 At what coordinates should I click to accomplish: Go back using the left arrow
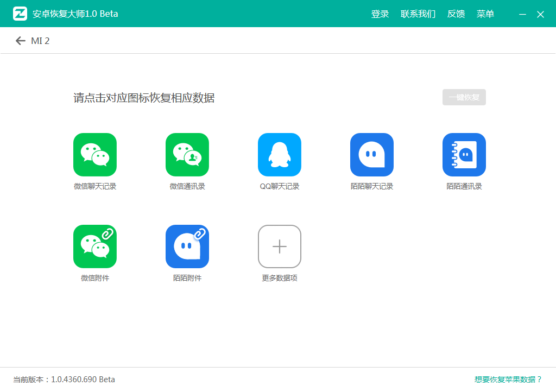click(20, 40)
